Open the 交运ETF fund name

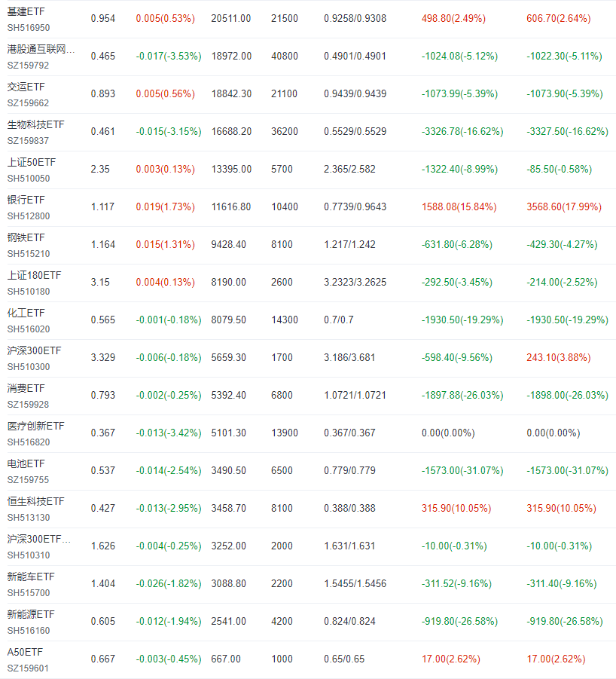point(26,87)
